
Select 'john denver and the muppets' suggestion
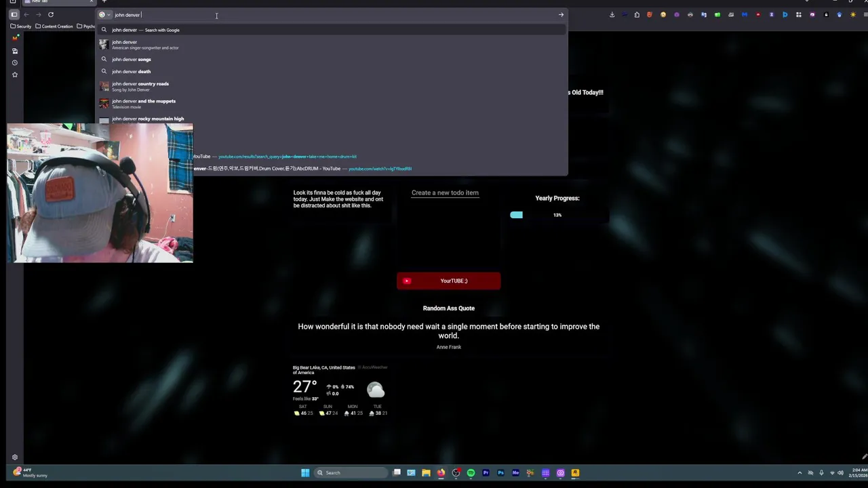[332, 104]
